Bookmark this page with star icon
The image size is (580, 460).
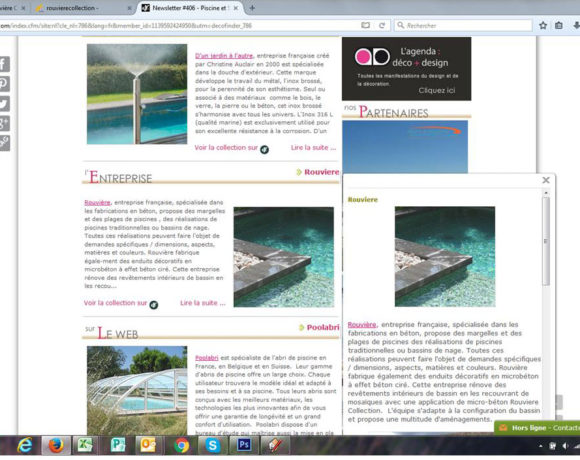(x=543, y=26)
